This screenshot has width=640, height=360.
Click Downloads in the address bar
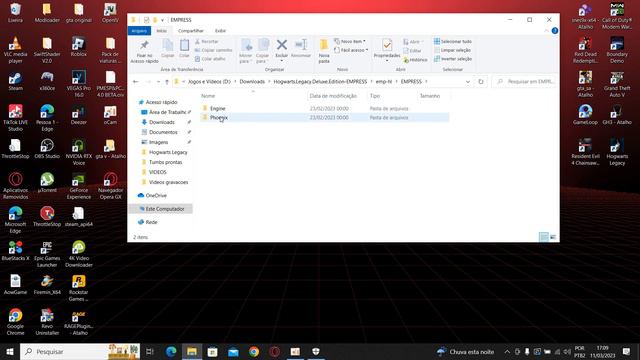(252, 82)
